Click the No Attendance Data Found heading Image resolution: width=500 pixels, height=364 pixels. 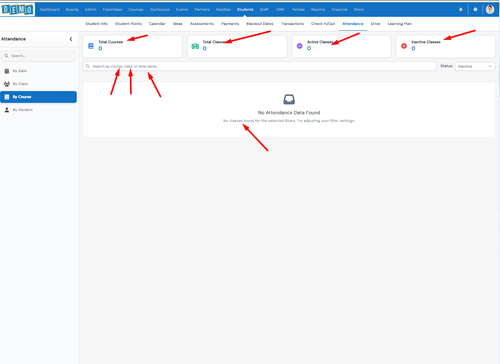tap(289, 113)
